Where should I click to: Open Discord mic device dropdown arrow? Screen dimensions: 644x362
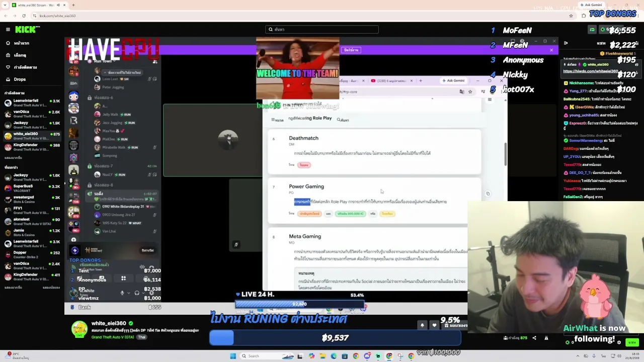pyautogui.click(x=128, y=293)
